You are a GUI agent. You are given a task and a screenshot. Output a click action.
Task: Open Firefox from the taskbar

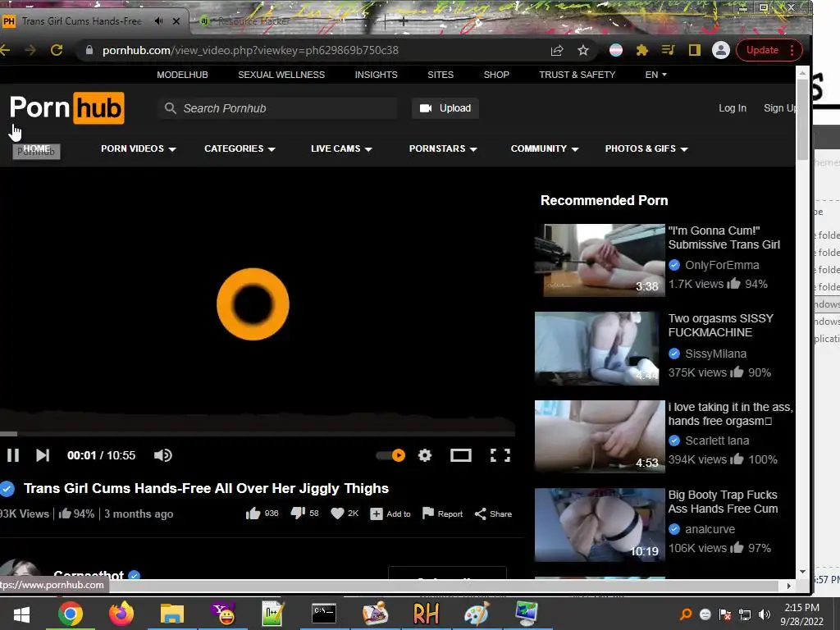(x=121, y=614)
